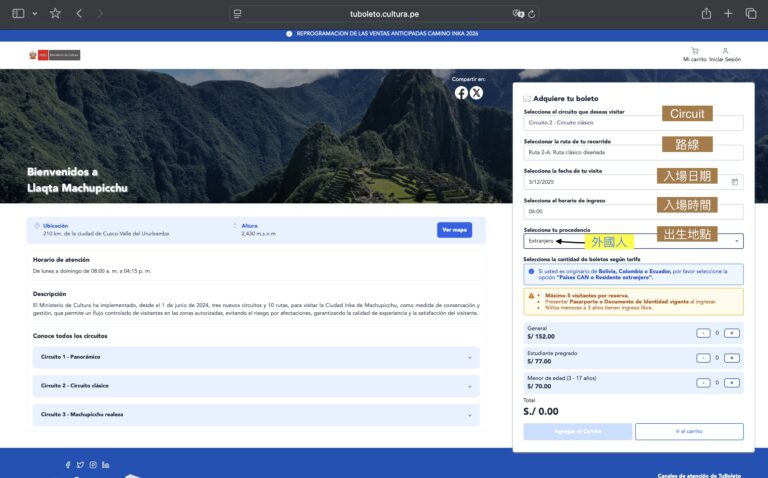
Task: Open the LinkedIn icon in the footer
Action: coord(106,465)
